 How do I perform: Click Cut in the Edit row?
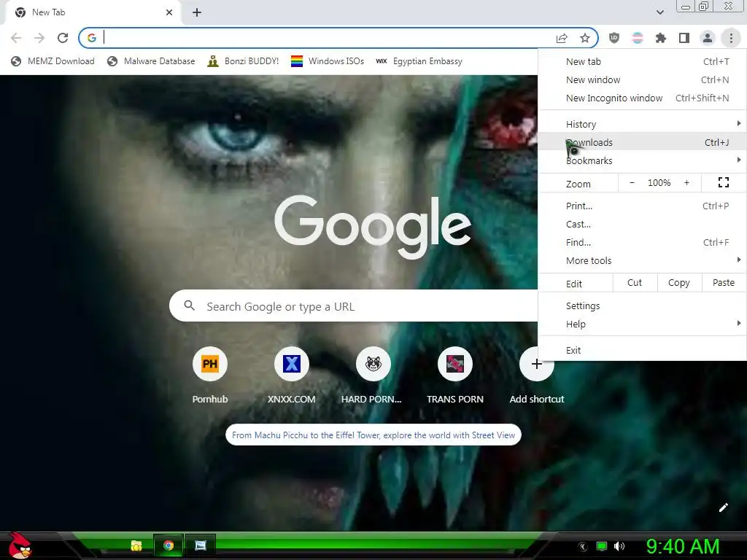tap(635, 283)
